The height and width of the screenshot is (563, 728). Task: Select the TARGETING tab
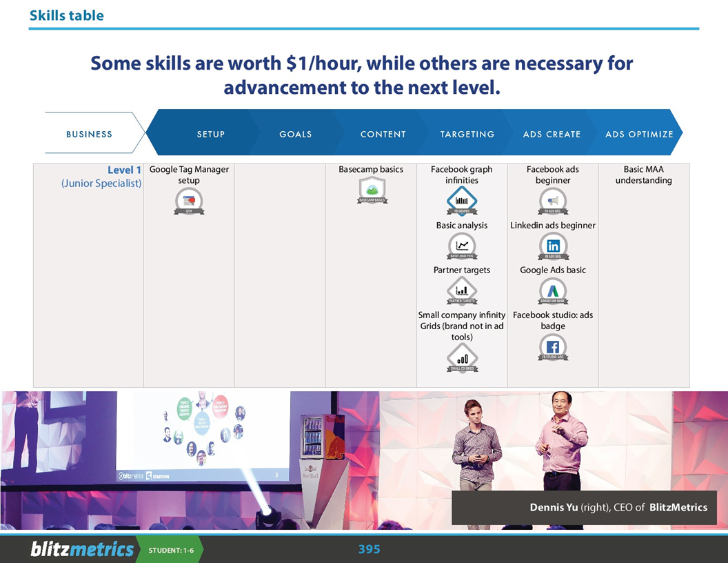coord(467,135)
